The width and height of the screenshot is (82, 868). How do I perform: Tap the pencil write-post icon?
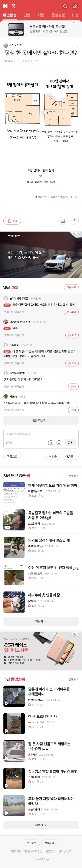point(75,6)
